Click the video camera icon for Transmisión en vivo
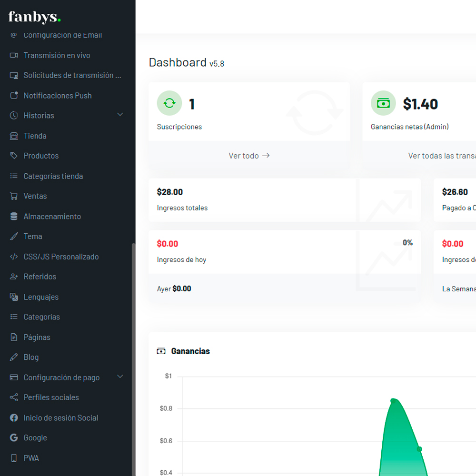Screen dimensions: 476x476 [x=14, y=55]
